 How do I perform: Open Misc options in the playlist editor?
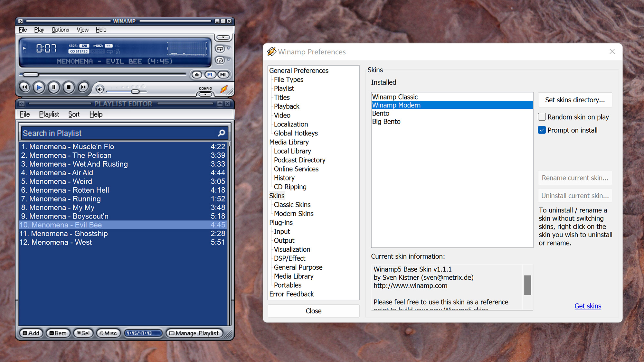coord(109,333)
